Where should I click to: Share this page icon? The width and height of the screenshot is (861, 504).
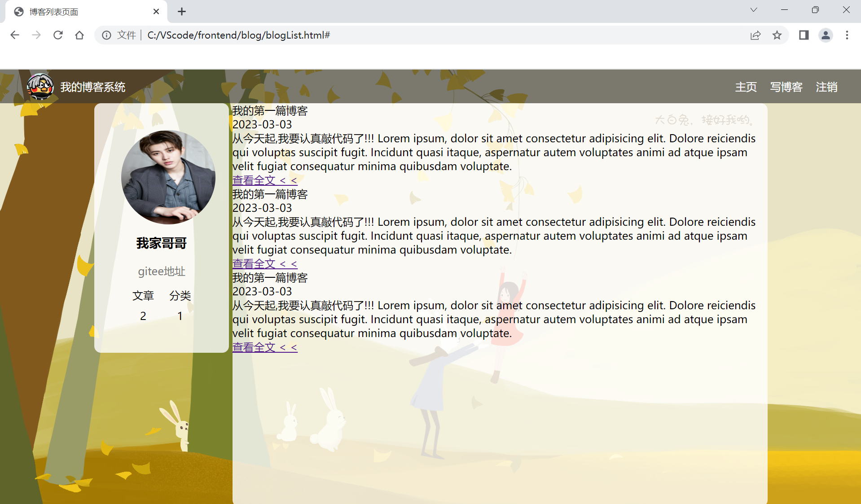[x=756, y=35]
